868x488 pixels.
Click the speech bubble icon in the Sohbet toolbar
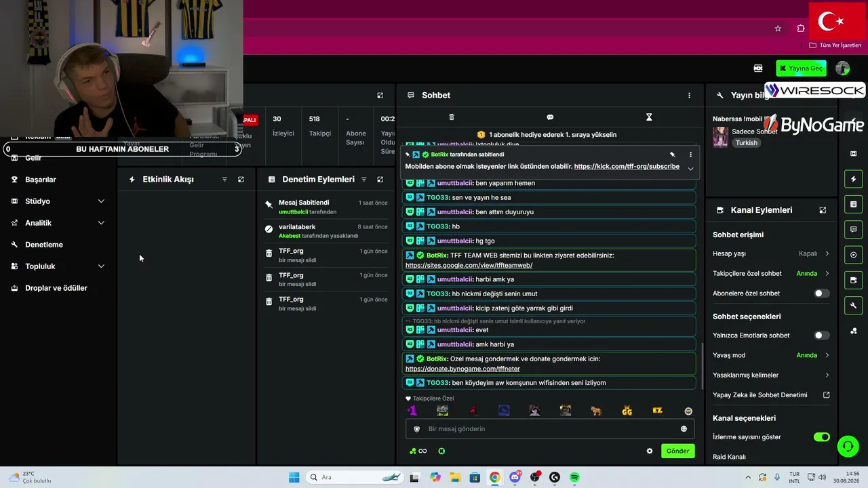550,117
